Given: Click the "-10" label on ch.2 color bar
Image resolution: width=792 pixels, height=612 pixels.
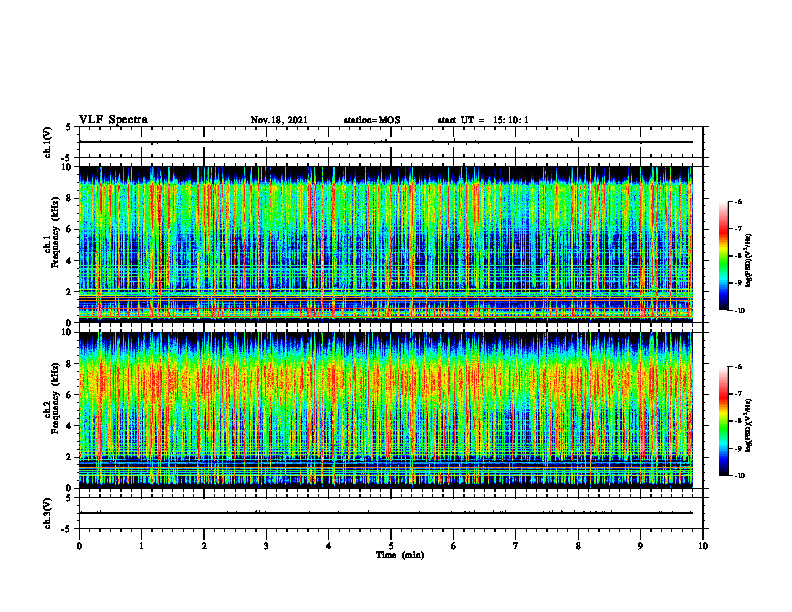Looking at the screenshot, I should (739, 476).
